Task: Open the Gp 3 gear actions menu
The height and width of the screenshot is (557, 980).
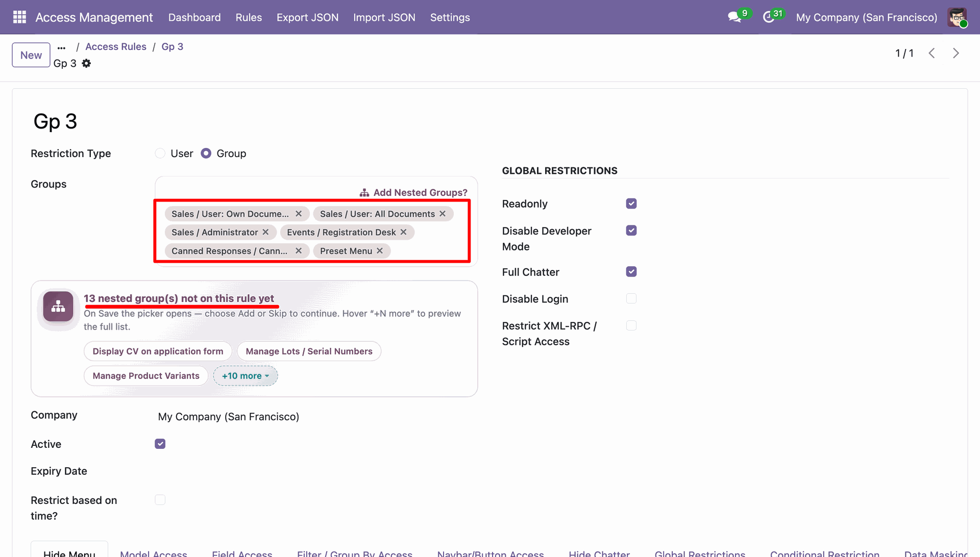Action: click(86, 63)
